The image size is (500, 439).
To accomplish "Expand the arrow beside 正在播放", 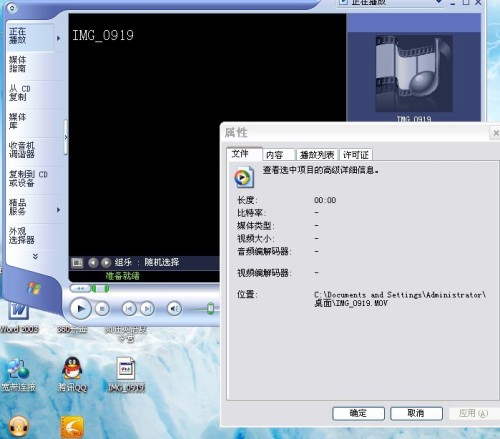I will 59,38.
